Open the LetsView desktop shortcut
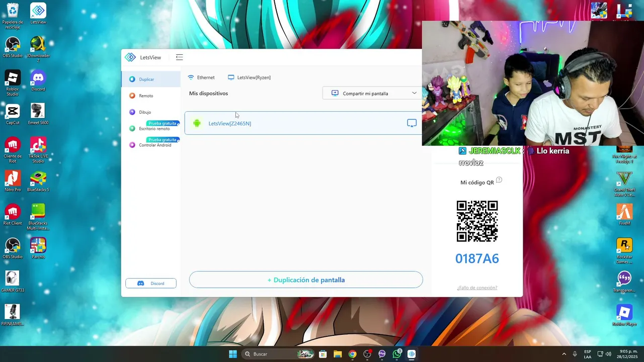 (38, 14)
